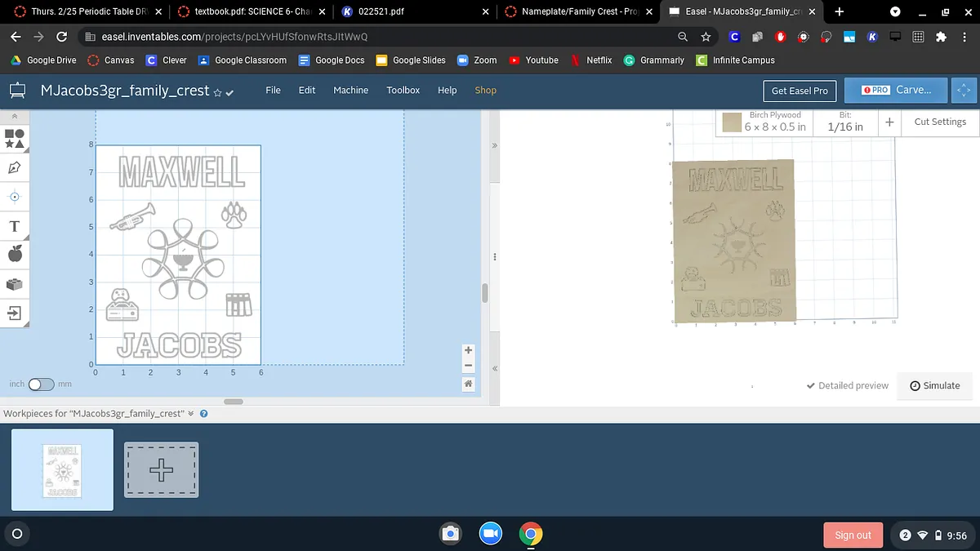Open the Shapes tool in left toolbar
This screenshot has width=980, height=551.
[14, 138]
